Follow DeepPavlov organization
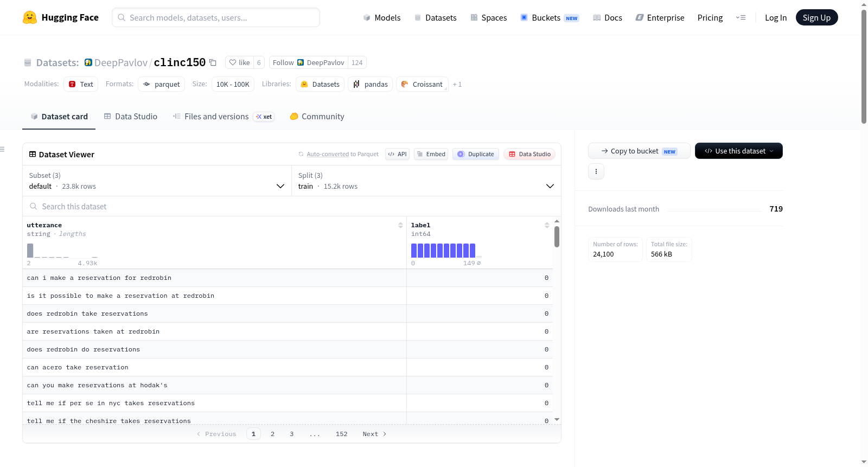The height and width of the screenshot is (467, 868). click(x=308, y=63)
